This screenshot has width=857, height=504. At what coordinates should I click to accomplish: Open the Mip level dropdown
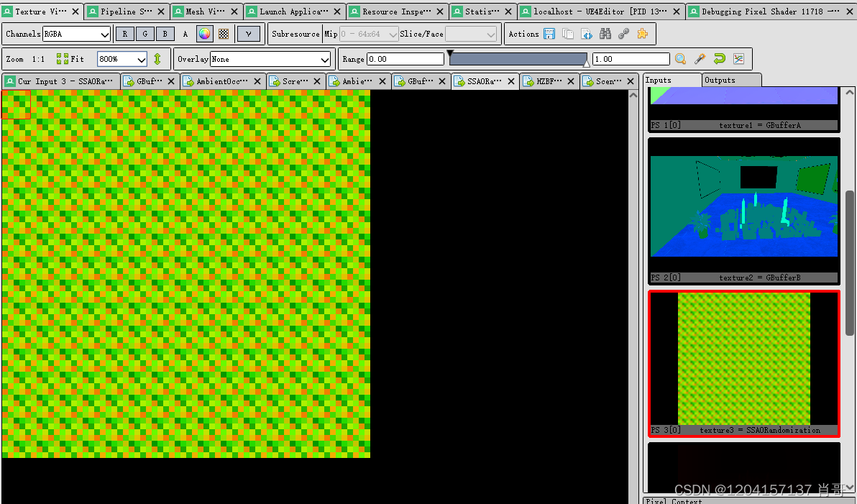[369, 34]
